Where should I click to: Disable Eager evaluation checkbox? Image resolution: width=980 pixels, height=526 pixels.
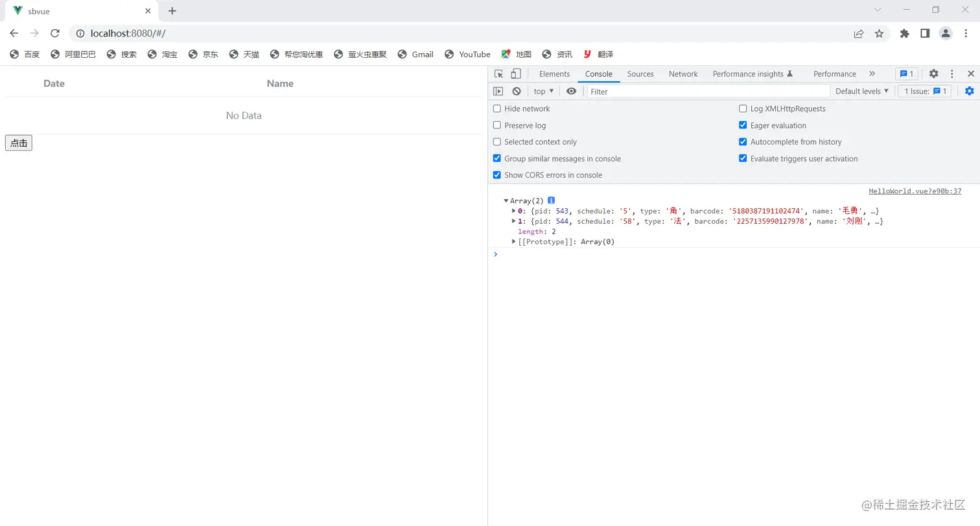tap(743, 125)
